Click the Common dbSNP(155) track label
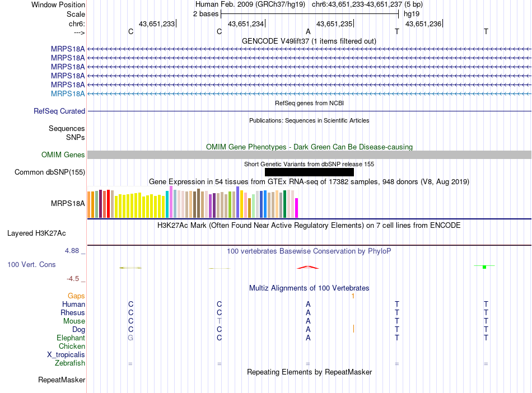This screenshot has height=393, width=532. [50, 172]
